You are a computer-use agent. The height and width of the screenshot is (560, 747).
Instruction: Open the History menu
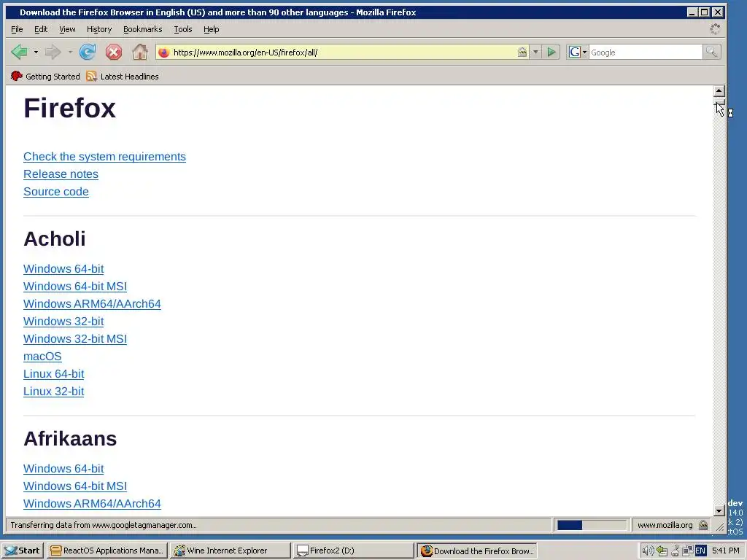pyautogui.click(x=99, y=29)
